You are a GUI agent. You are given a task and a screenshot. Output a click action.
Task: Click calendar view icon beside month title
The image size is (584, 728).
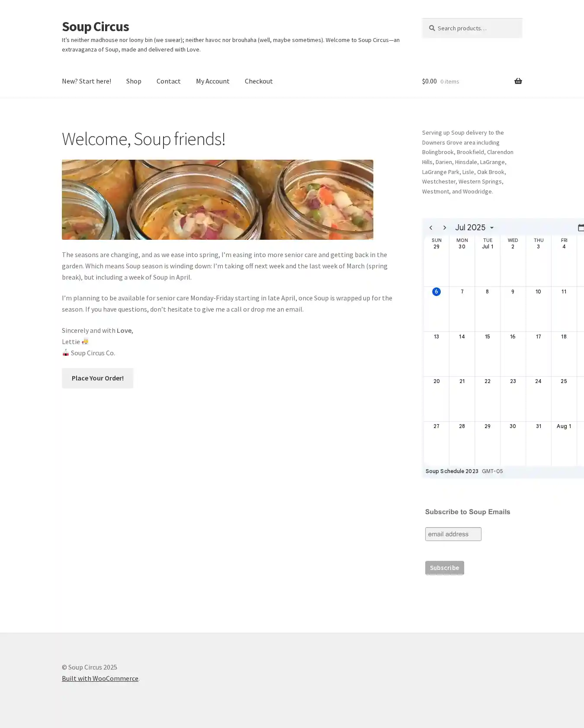tap(581, 228)
